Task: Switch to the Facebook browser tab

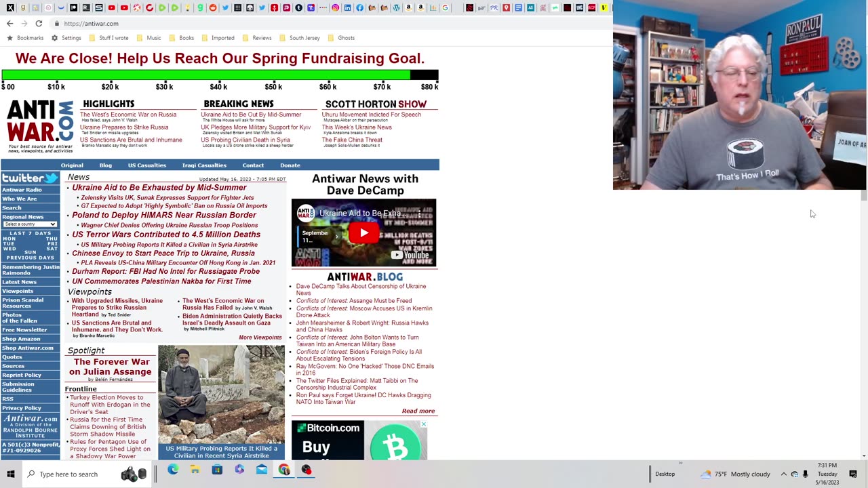Action: [359, 7]
